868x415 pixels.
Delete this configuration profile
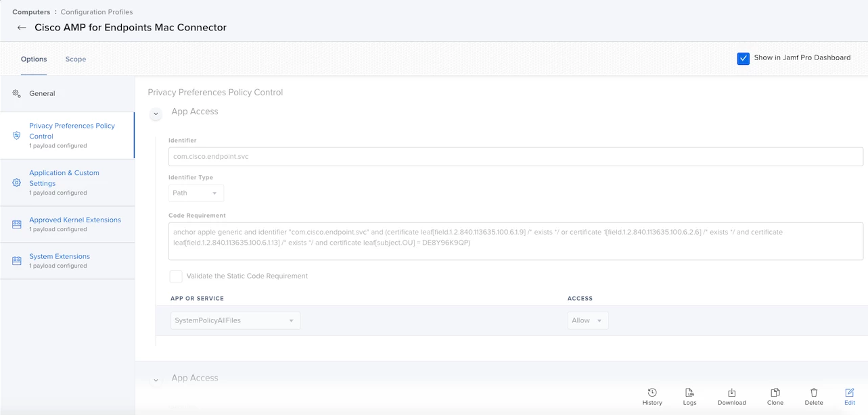(814, 397)
